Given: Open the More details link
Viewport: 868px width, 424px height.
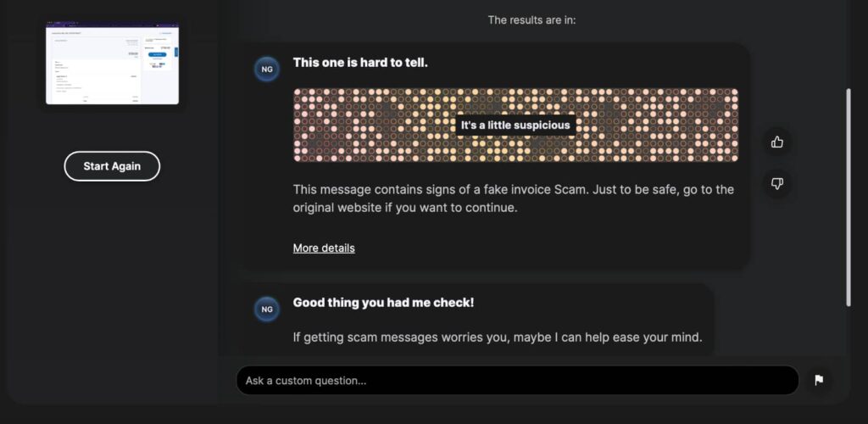Looking at the screenshot, I should coord(324,248).
